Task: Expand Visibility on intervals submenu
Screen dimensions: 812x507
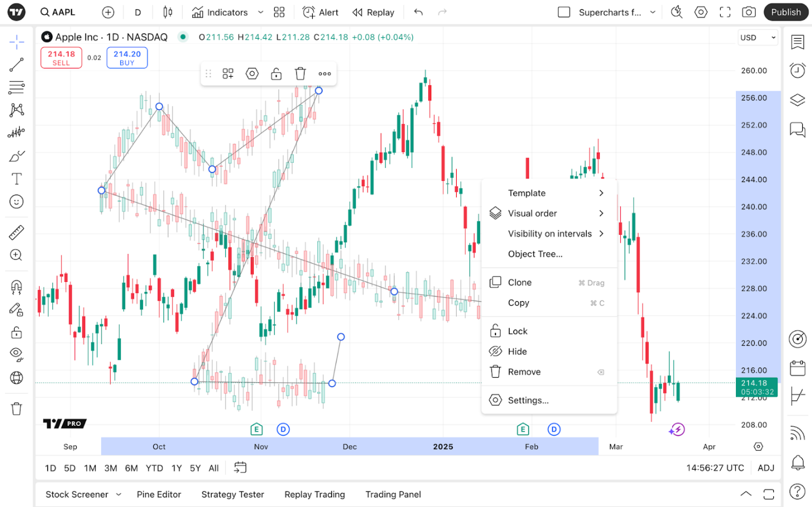Action: (549, 234)
